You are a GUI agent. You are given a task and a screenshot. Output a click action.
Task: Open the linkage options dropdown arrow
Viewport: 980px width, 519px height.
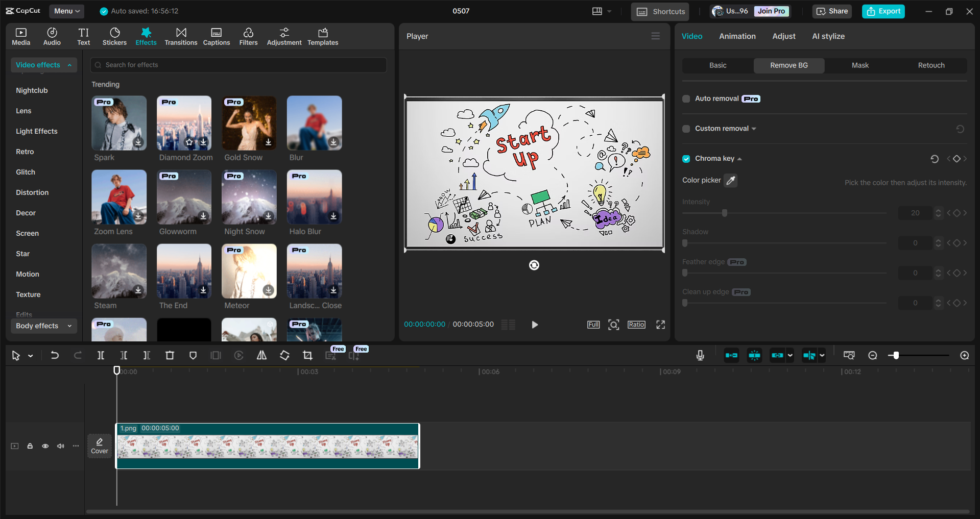click(x=790, y=355)
